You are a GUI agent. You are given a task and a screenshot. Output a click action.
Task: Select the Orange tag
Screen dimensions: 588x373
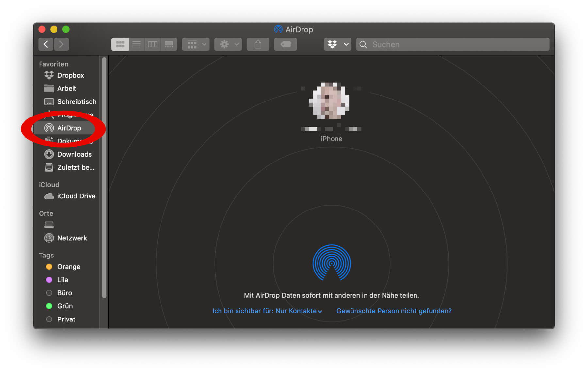click(67, 267)
